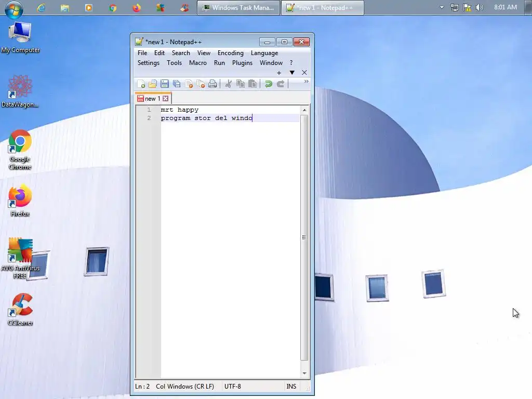This screenshot has width=532, height=399.
Task: Select the new 1 document tab
Action: coord(153,98)
